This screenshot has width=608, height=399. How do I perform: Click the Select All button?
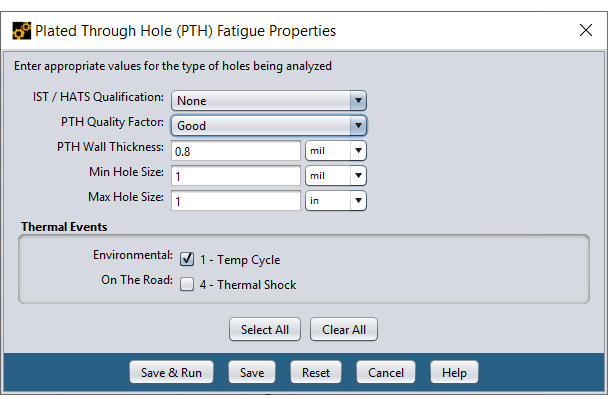(x=265, y=330)
